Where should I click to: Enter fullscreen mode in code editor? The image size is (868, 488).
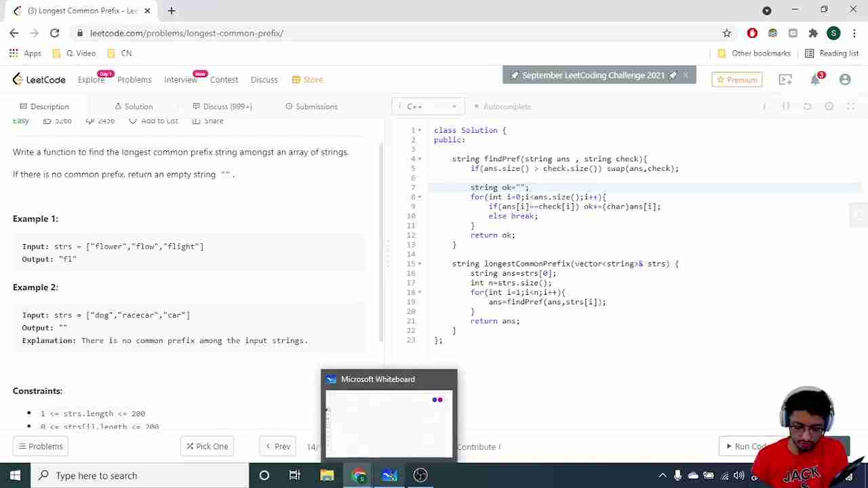point(850,106)
